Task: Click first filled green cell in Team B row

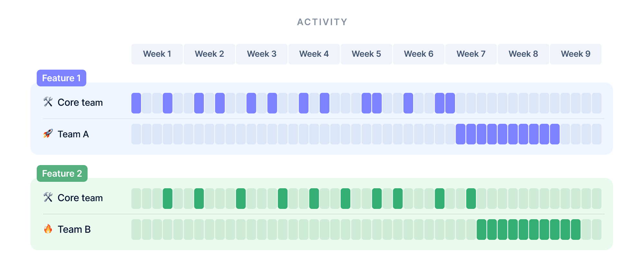Action: (481, 230)
